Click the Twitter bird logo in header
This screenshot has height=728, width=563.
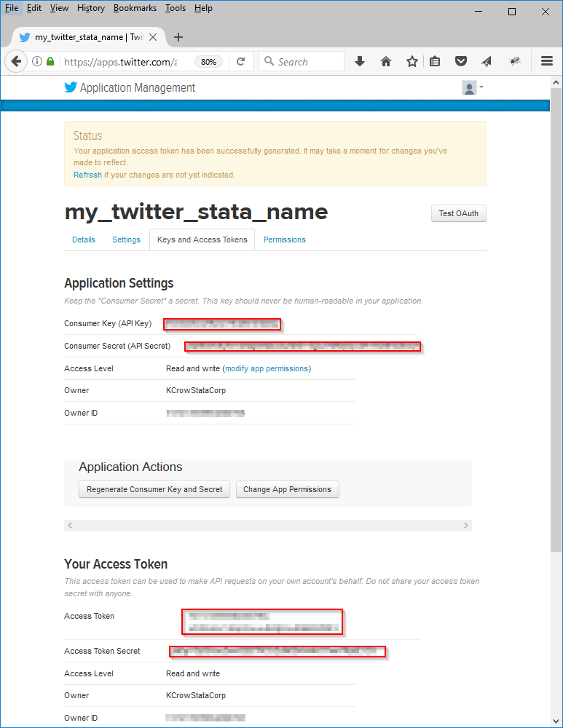click(71, 87)
